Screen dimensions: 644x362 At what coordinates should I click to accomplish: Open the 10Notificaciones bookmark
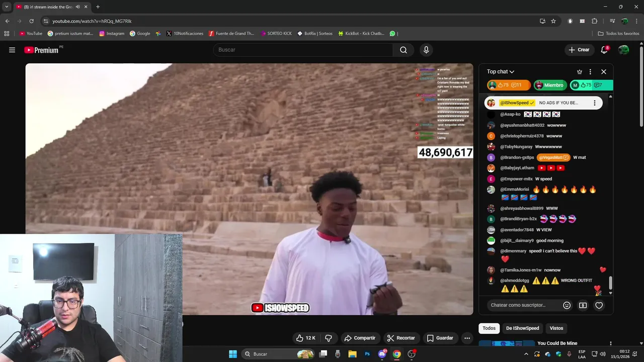click(184, 34)
